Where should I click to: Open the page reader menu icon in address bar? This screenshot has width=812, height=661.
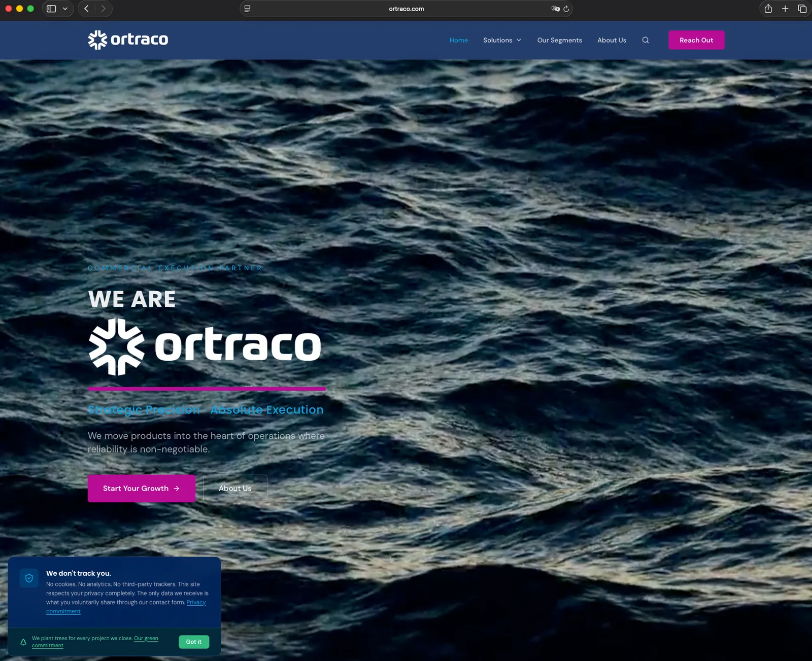[x=247, y=9]
